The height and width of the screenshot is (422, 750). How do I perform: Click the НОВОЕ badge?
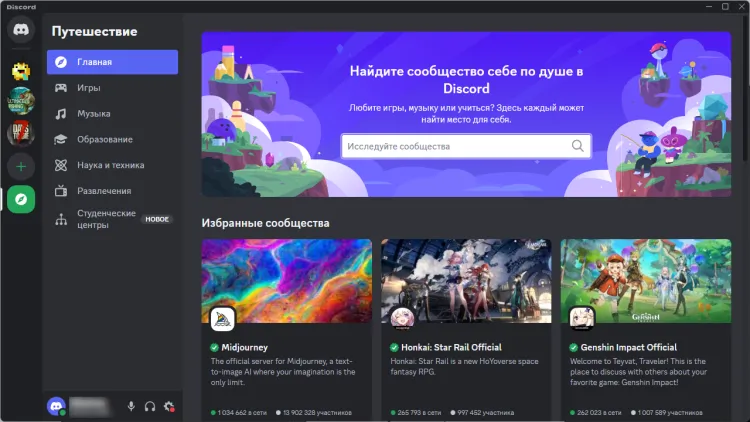157,219
